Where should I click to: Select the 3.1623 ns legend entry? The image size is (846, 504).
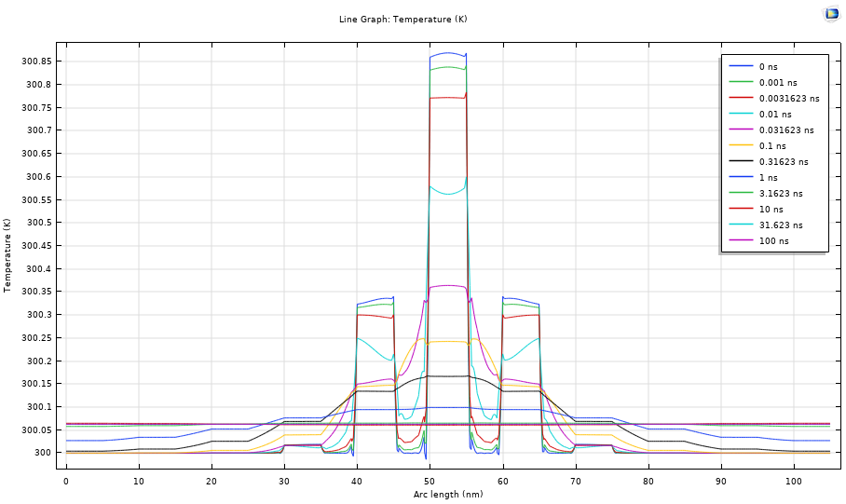click(780, 193)
